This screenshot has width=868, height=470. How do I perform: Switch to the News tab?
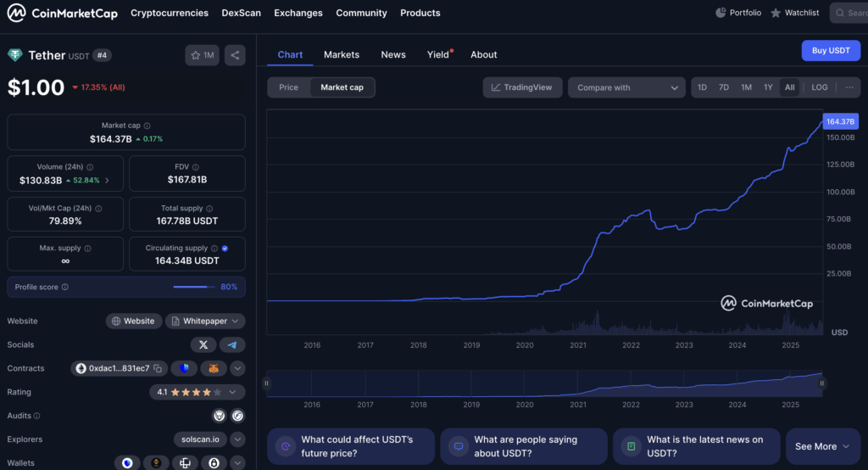393,54
